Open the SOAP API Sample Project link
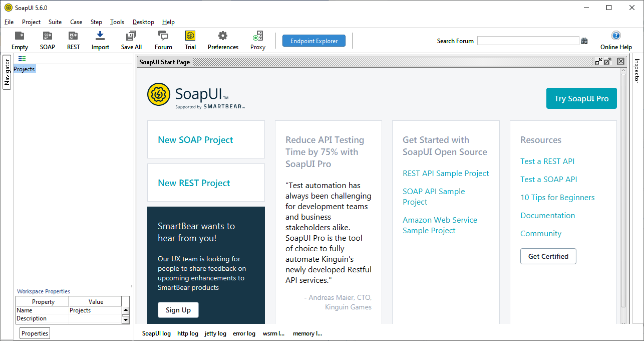Screen dimensions: 644x341 tap(434, 197)
